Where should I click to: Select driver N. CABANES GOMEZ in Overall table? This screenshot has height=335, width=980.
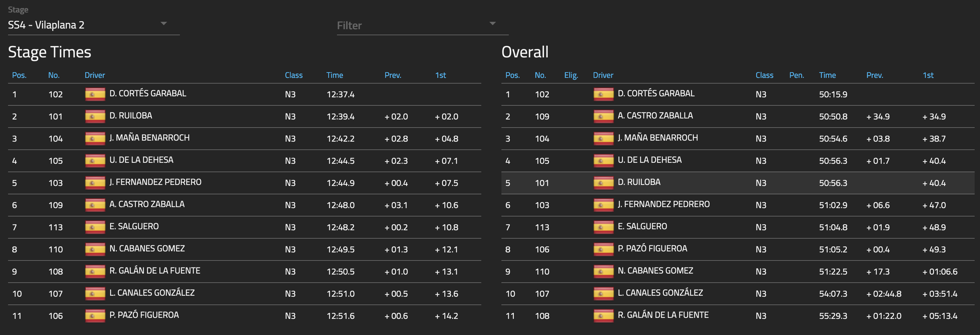pyautogui.click(x=655, y=271)
